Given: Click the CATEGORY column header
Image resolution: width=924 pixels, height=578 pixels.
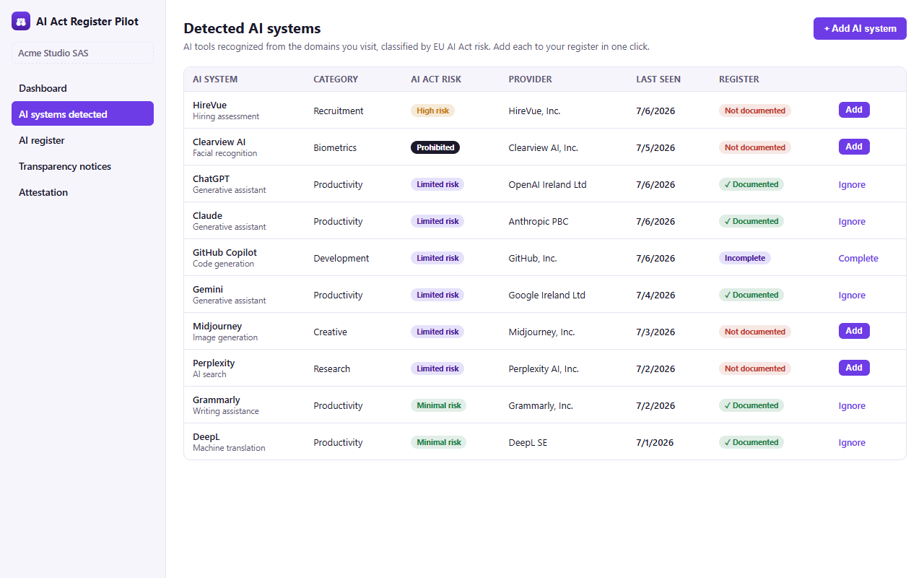Looking at the screenshot, I should tap(336, 79).
